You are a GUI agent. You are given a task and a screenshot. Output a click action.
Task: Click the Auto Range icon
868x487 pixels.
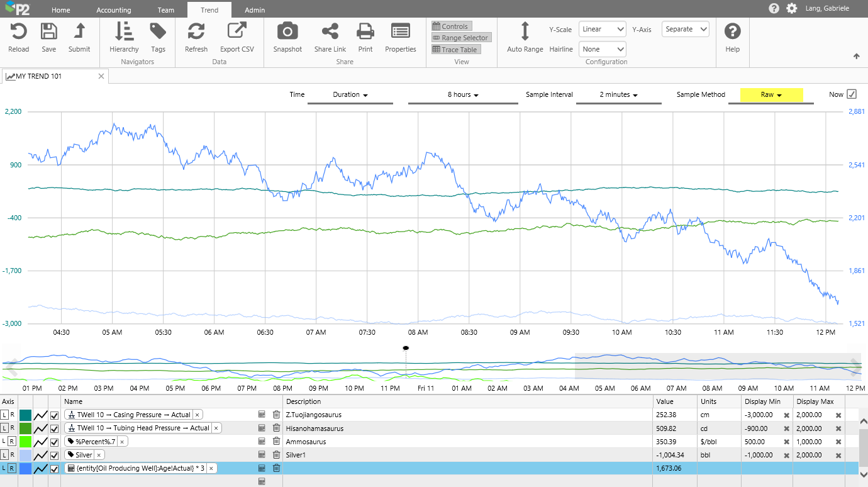pyautogui.click(x=525, y=31)
